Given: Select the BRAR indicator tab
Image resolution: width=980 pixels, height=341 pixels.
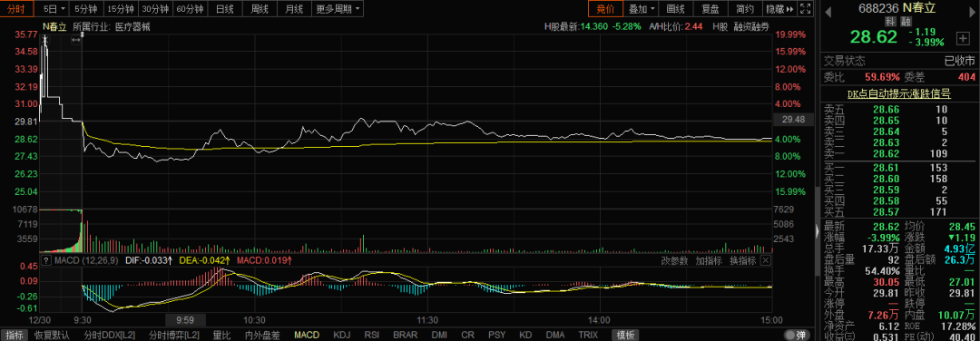Looking at the screenshot, I should (x=406, y=335).
